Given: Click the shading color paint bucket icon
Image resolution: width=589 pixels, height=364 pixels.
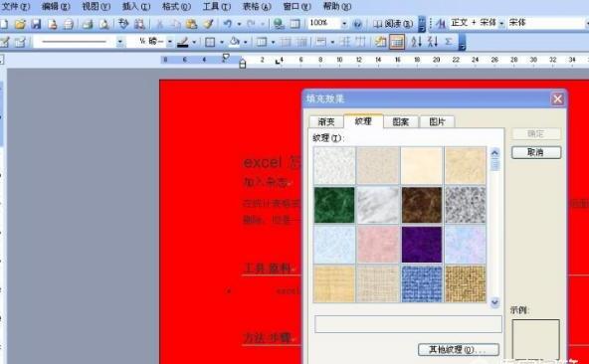Looking at the screenshot, I should [x=235, y=42].
